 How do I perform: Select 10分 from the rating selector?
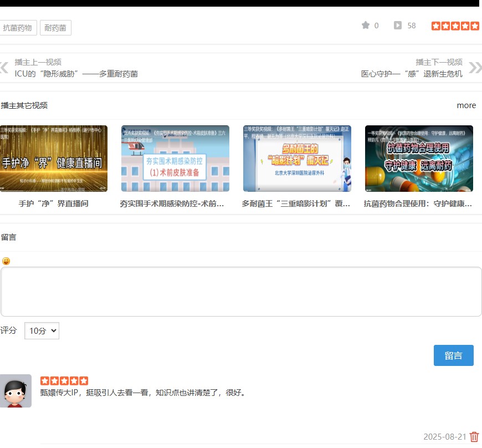41,330
